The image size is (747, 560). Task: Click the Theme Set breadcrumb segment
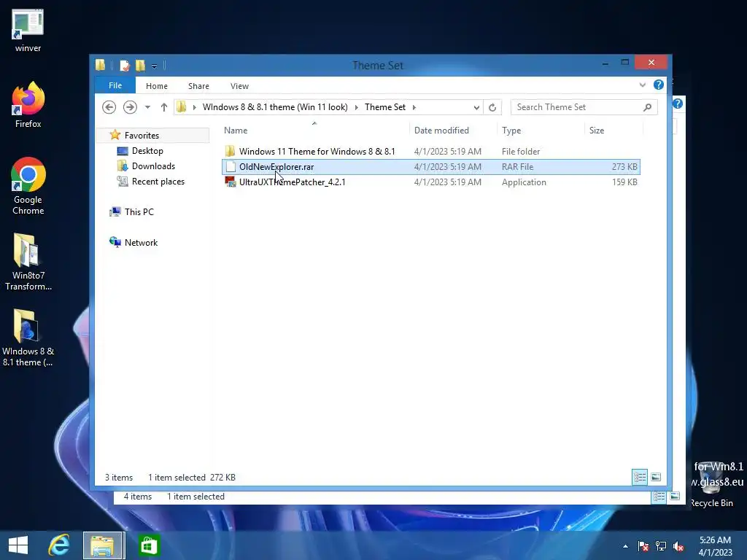coord(385,107)
